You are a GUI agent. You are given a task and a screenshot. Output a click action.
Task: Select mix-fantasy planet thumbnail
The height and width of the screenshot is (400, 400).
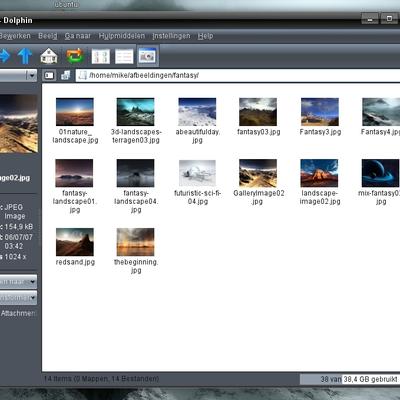pyautogui.click(x=381, y=173)
